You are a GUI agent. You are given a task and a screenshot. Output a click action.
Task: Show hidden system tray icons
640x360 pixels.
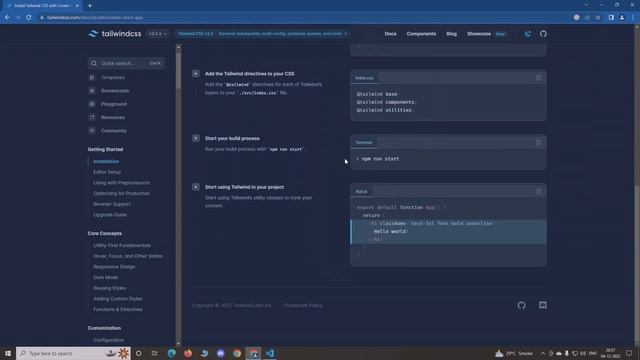(x=543, y=353)
